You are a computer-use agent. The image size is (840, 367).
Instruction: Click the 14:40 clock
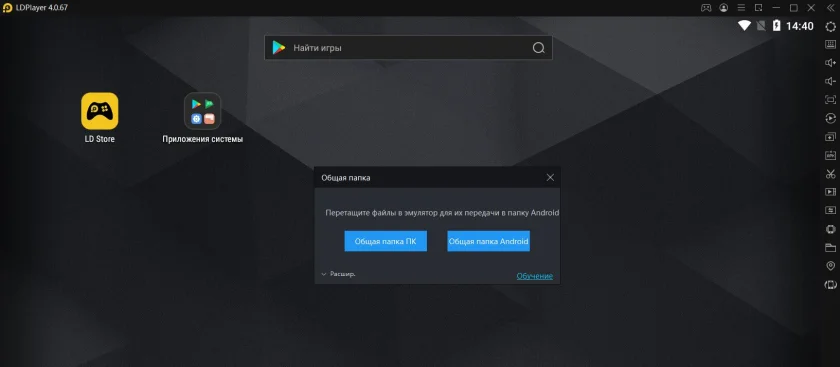point(800,26)
